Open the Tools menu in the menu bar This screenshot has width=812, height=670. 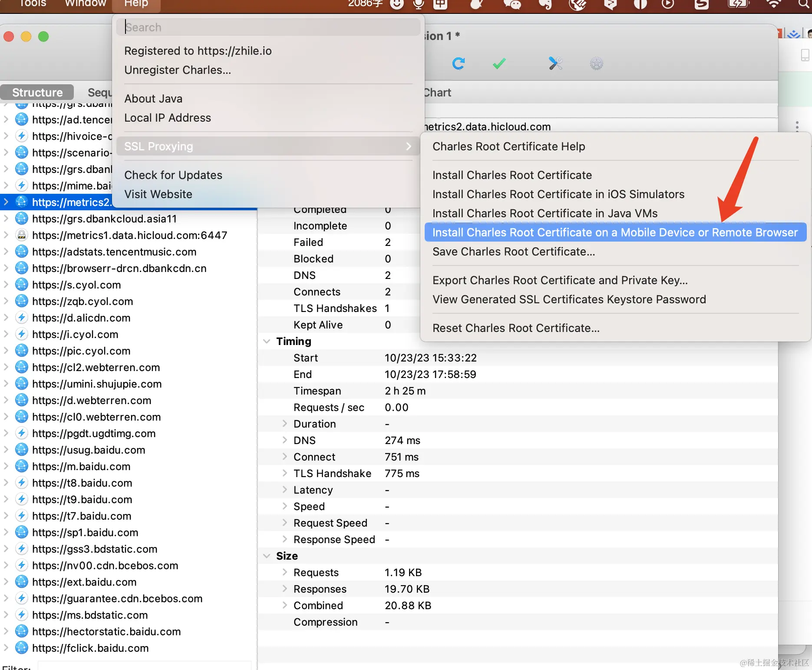click(x=33, y=4)
